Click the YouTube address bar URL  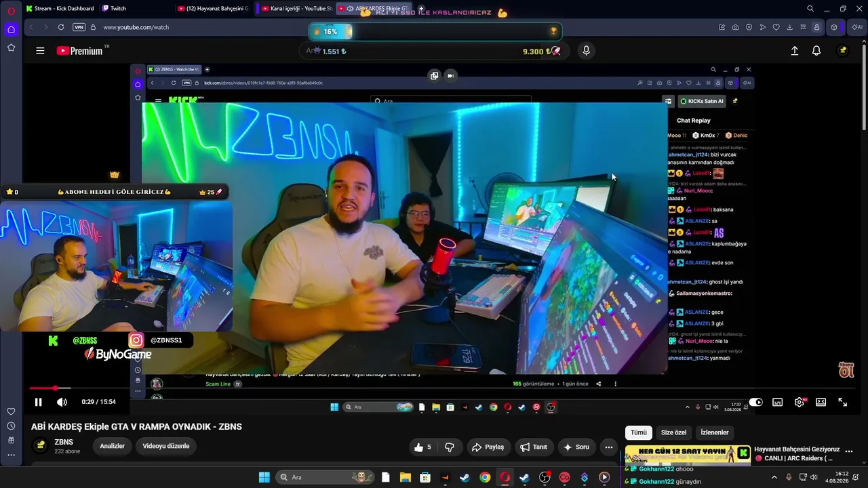136,27
